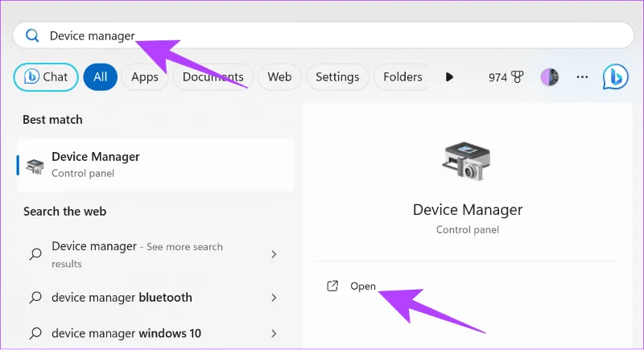Show more filters with play arrow
The height and width of the screenshot is (350, 644).
tap(449, 76)
